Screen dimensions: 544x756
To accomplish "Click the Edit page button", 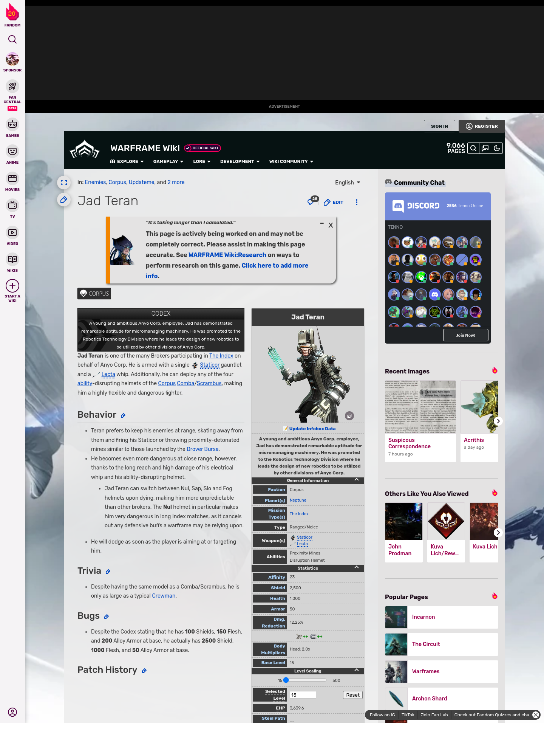I will coord(334,202).
